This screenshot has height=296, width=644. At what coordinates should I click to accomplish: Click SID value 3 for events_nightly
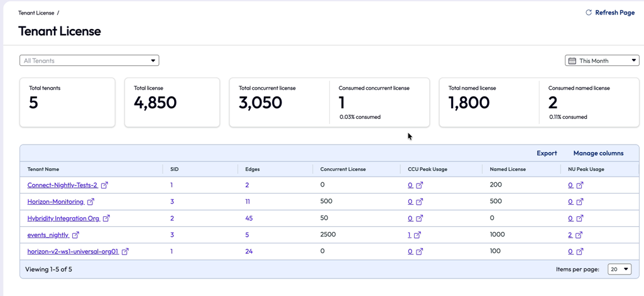(172, 235)
